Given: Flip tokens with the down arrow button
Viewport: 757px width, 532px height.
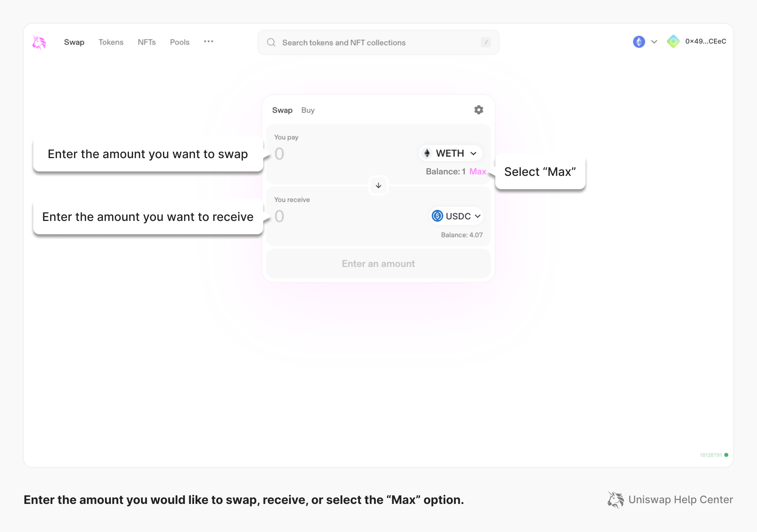Looking at the screenshot, I should click(378, 185).
